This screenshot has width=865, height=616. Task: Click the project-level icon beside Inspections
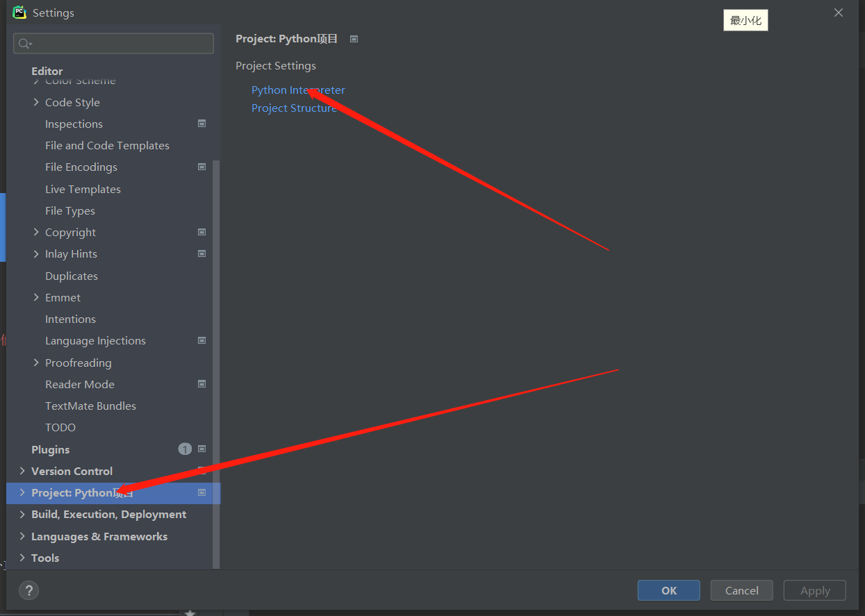(x=202, y=124)
